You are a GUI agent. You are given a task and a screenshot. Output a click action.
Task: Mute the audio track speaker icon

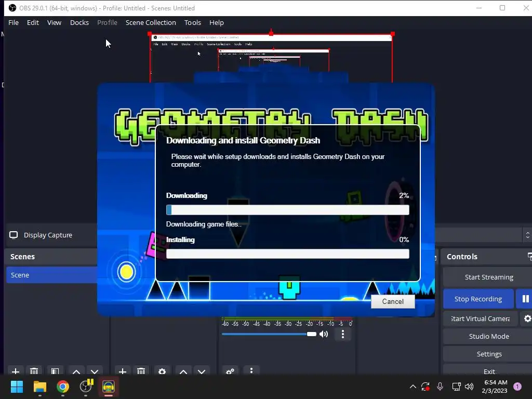point(324,334)
